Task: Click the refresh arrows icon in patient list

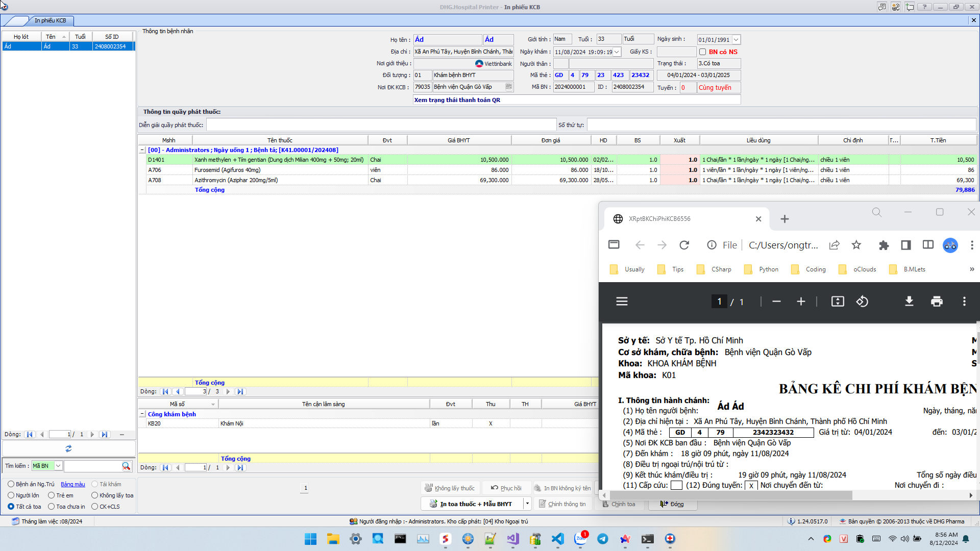Action: [x=68, y=448]
